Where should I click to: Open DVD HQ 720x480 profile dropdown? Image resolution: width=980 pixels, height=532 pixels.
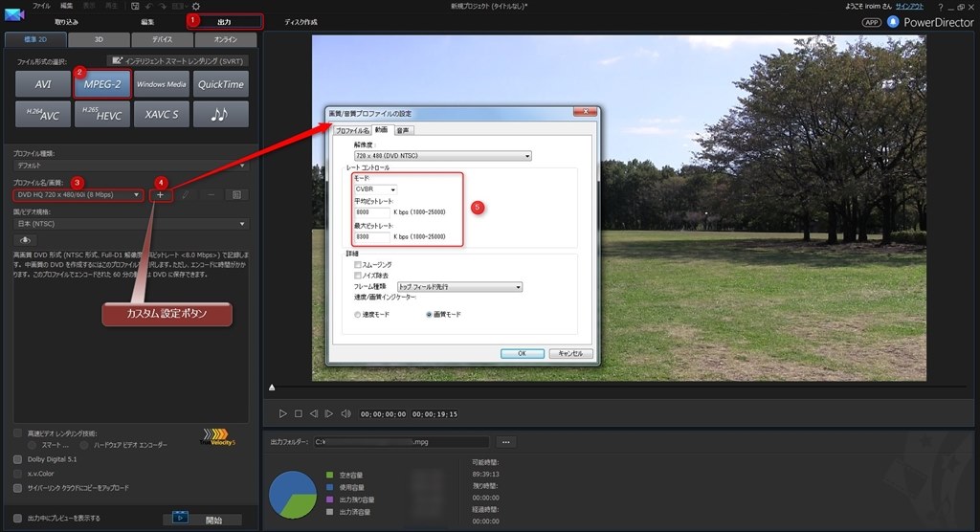(x=78, y=195)
